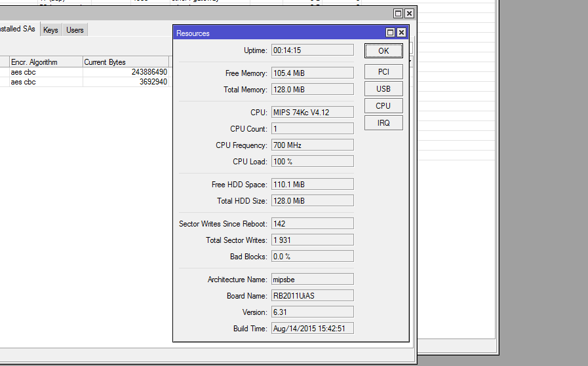The width and height of the screenshot is (588, 366).
Task: Switch to the Users tab
Action: pyautogui.click(x=75, y=30)
